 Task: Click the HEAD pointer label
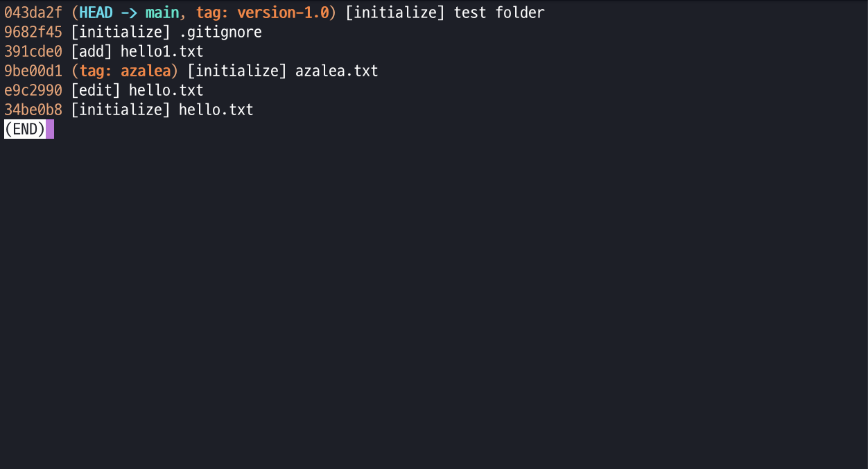tap(96, 12)
